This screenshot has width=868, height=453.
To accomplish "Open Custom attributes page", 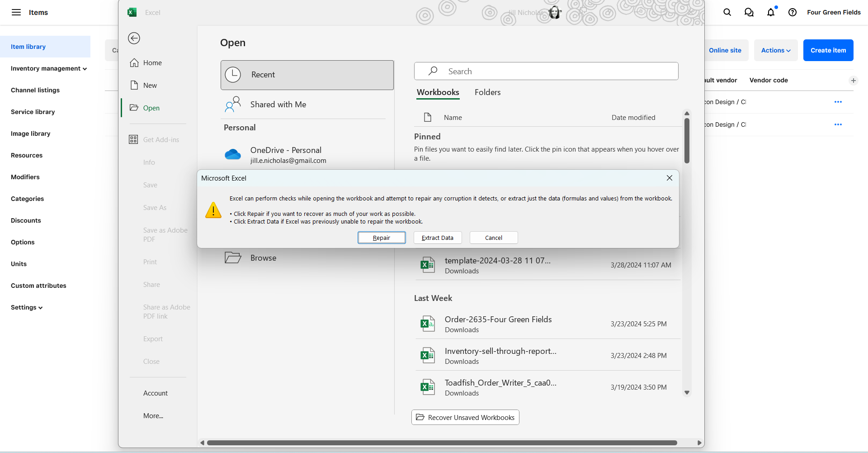I will tap(38, 286).
